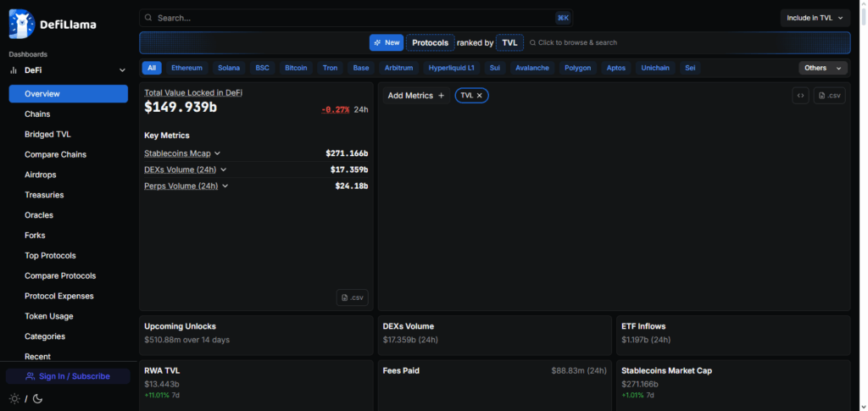868x411 pixels.
Task: Collapse the DeFi dashboards section
Action: 122,70
